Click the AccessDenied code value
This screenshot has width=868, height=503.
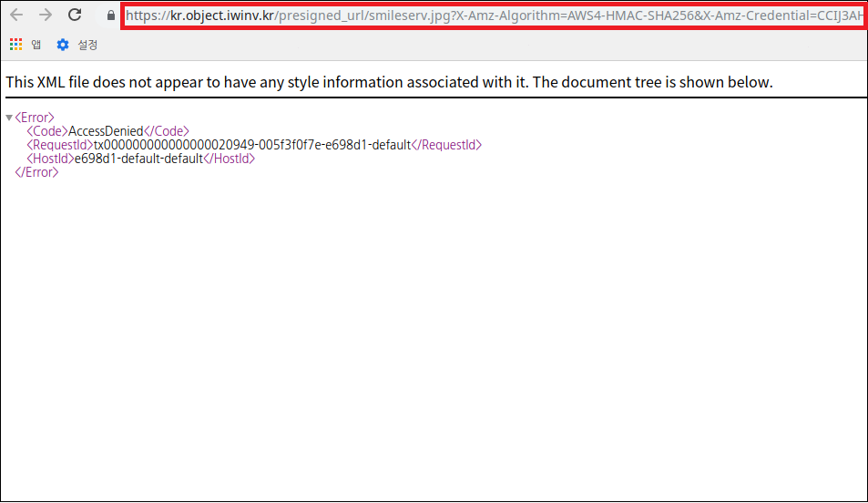(106, 131)
